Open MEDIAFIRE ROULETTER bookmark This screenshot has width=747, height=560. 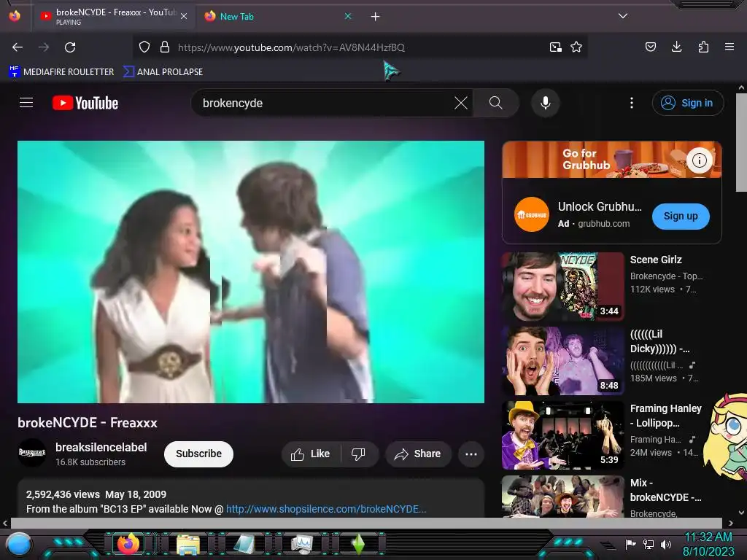pyautogui.click(x=61, y=72)
